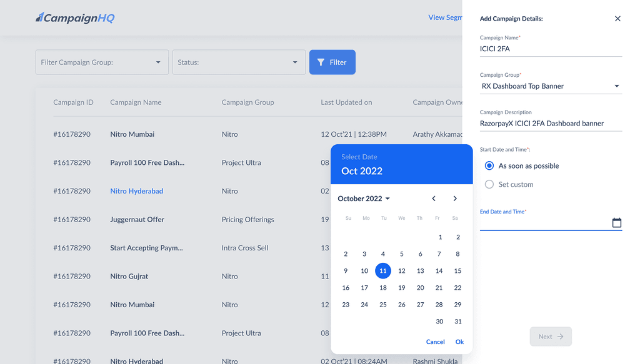Open the End Date calendar icon
Screen dimensions: 640x364
[x=616, y=222]
